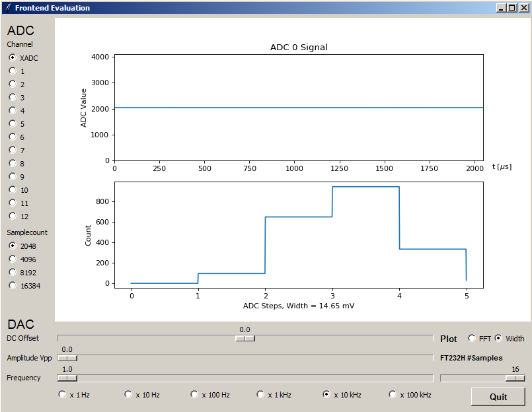
Task: Select ADC channel 6
Action: [x=13, y=137]
